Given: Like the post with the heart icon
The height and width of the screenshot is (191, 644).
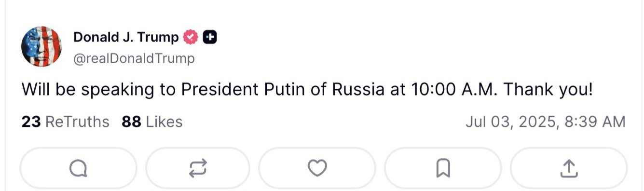Looking at the screenshot, I should click(x=317, y=168).
